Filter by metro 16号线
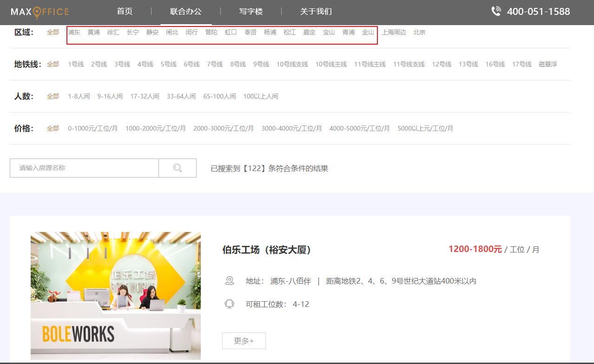 pyautogui.click(x=495, y=64)
